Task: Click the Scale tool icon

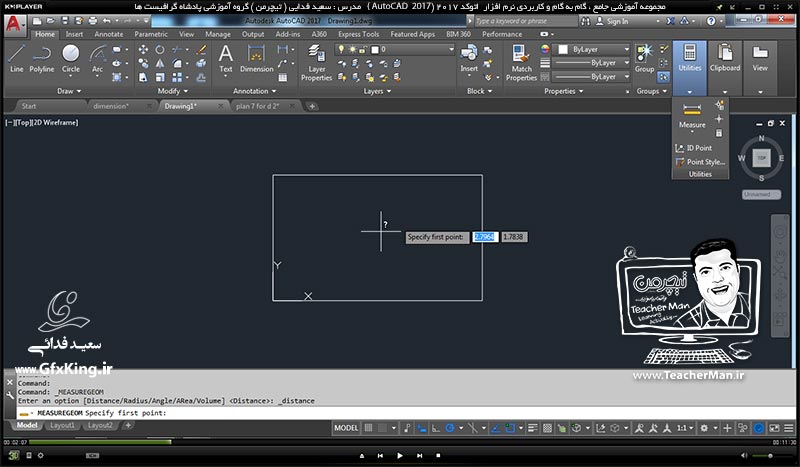Action: [160, 77]
